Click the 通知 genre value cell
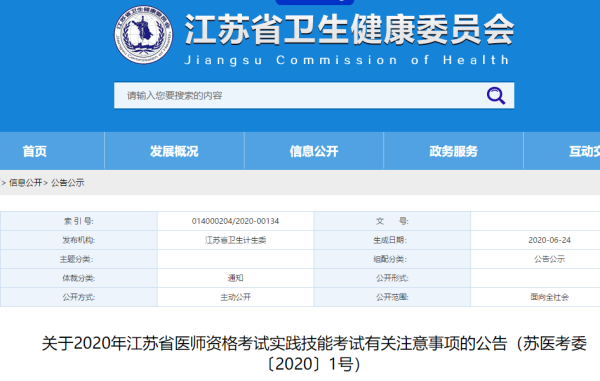 [x=235, y=278]
